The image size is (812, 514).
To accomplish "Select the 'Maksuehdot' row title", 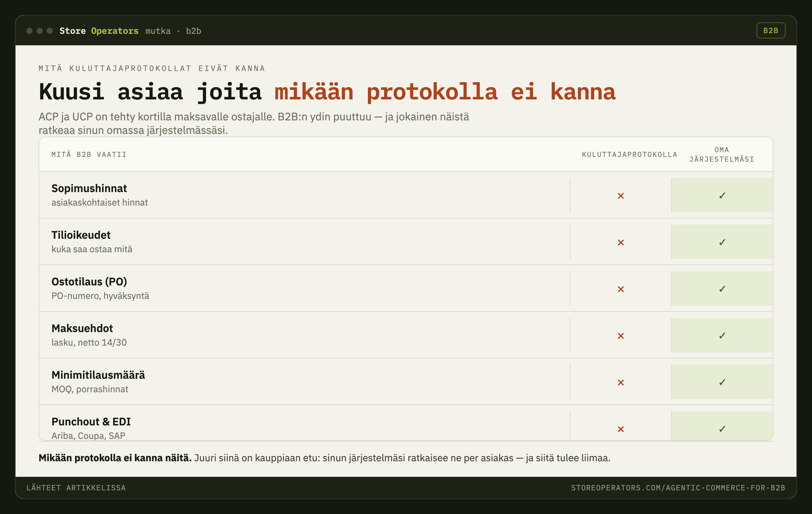I will tap(82, 328).
